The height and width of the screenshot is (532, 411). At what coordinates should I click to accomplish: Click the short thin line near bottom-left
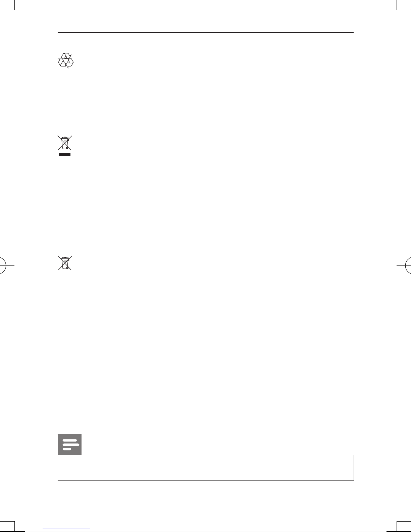coord(67,529)
